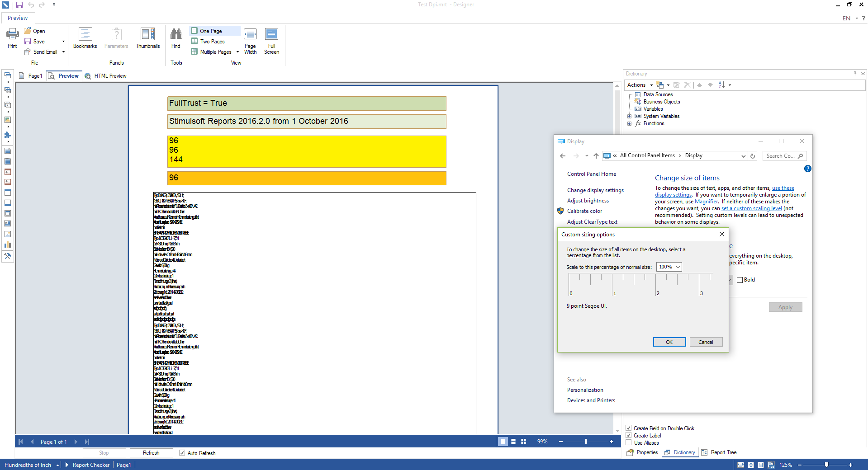Navigate up one level in Display window

pos(596,156)
